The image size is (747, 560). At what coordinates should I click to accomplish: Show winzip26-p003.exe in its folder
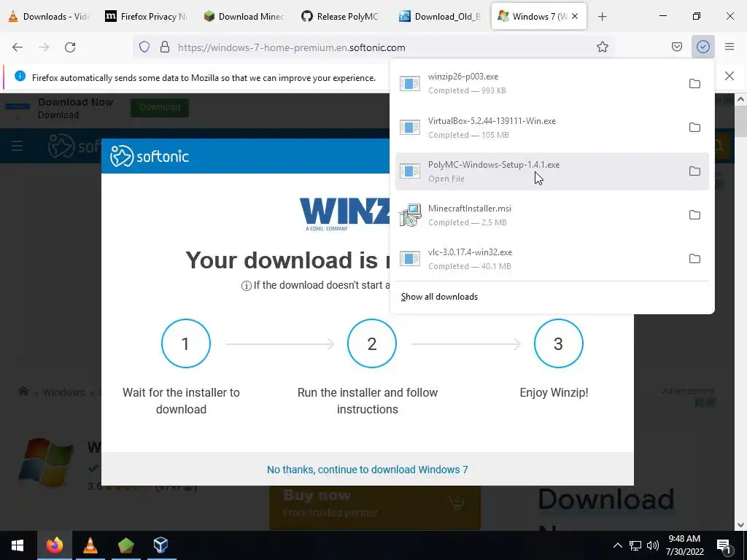point(694,84)
